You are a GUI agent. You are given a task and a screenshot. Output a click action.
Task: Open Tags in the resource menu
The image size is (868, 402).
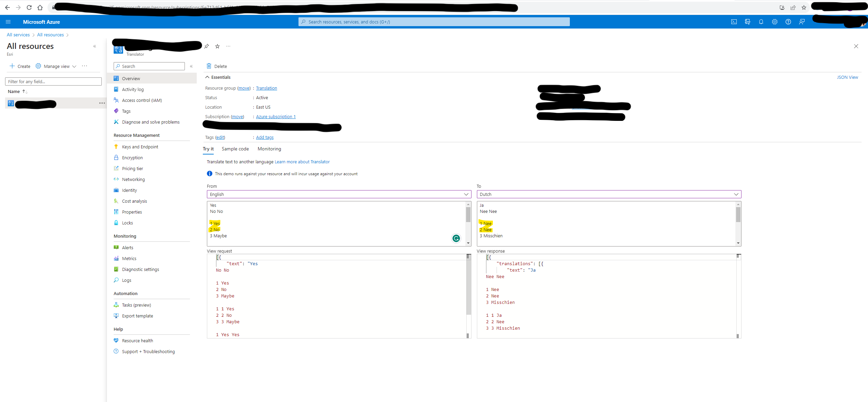click(x=126, y=111)
